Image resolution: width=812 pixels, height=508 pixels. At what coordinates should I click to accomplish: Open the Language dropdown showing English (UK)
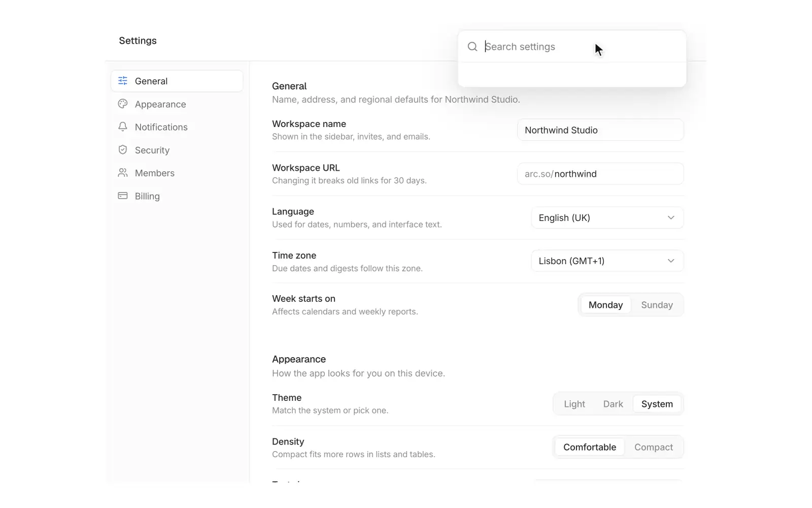(607, 217)
